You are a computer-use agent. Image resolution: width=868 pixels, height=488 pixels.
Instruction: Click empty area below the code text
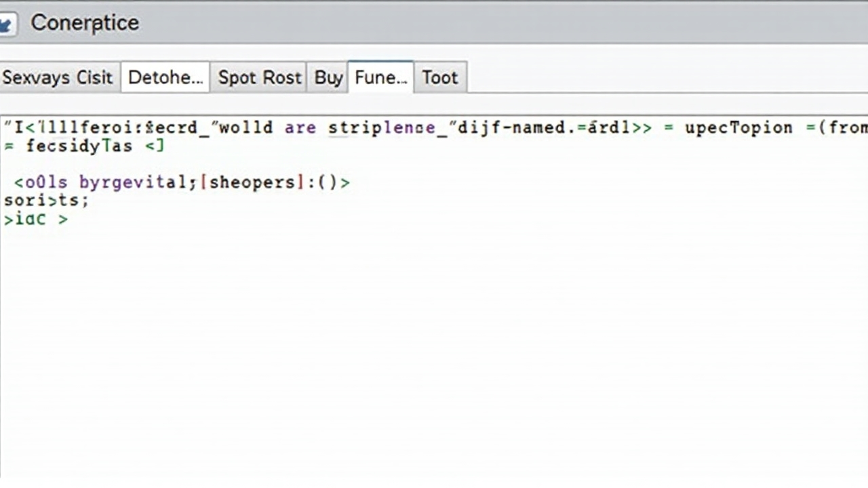tap(434, 352)
